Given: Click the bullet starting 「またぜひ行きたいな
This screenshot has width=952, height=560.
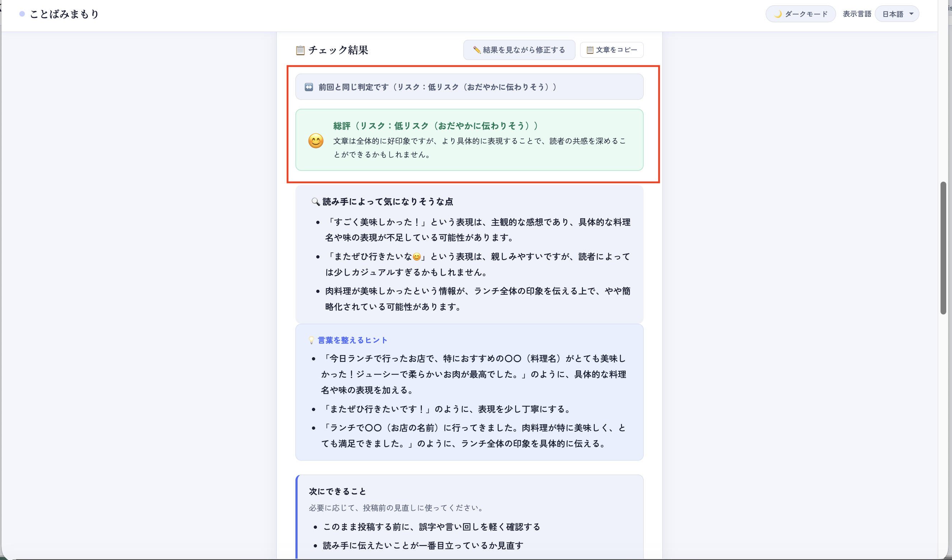Looking at the screenshot, I should point(478,264).
